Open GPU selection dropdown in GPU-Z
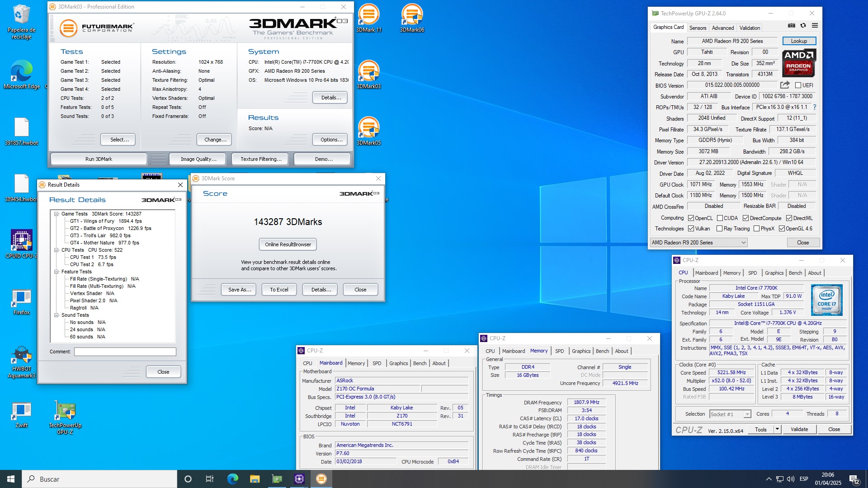 [x=698, y=243]
